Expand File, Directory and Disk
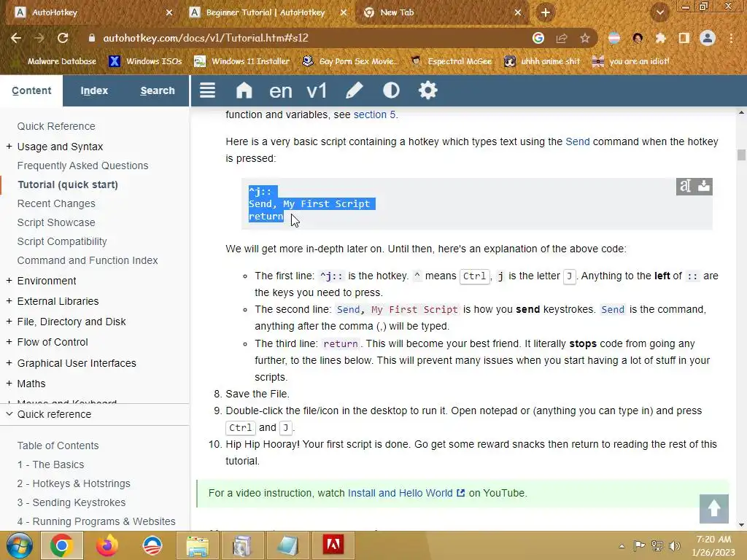The width and height of the screenshot is (747, 560). (9, 322)
